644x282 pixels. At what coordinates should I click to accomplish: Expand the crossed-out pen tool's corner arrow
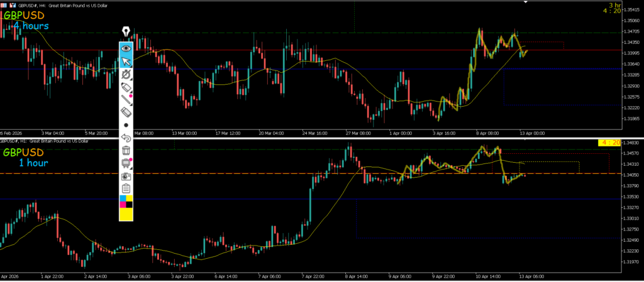coord(131,79)
